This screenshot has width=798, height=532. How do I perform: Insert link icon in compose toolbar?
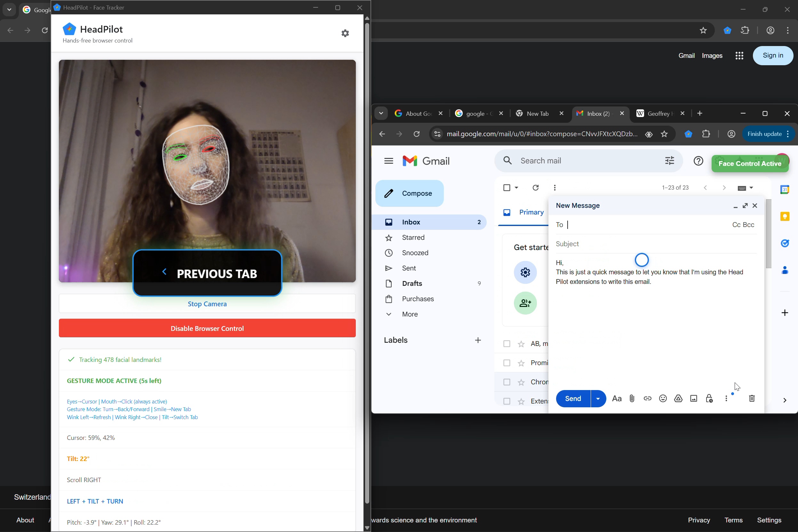pos(647,399)
